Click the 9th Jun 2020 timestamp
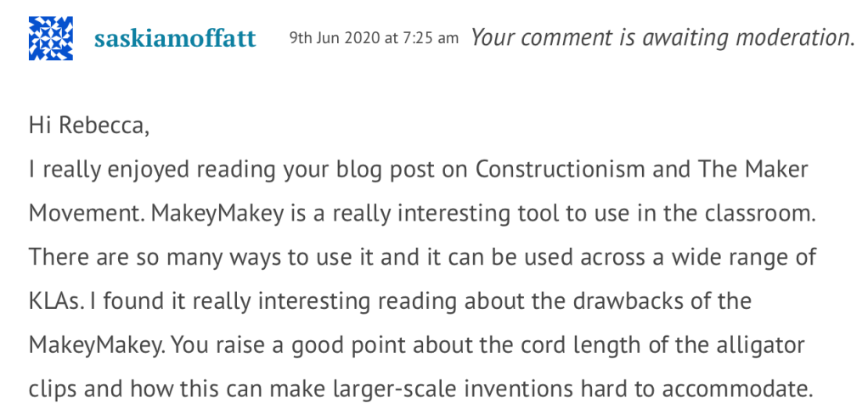This screenshot has height=420, width=868. (375, 38)
